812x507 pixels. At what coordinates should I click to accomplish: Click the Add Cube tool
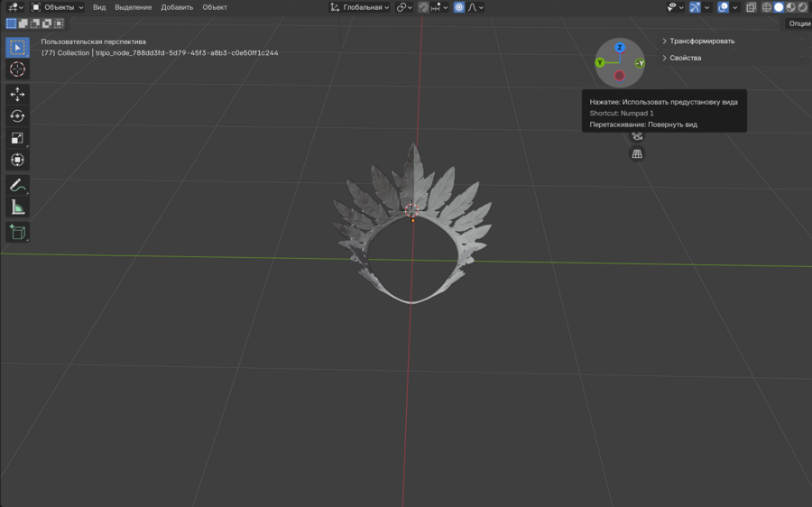coord(17,233)
